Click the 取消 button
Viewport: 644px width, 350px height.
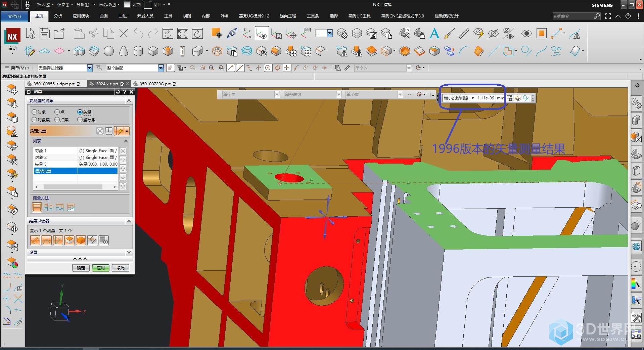121,268
